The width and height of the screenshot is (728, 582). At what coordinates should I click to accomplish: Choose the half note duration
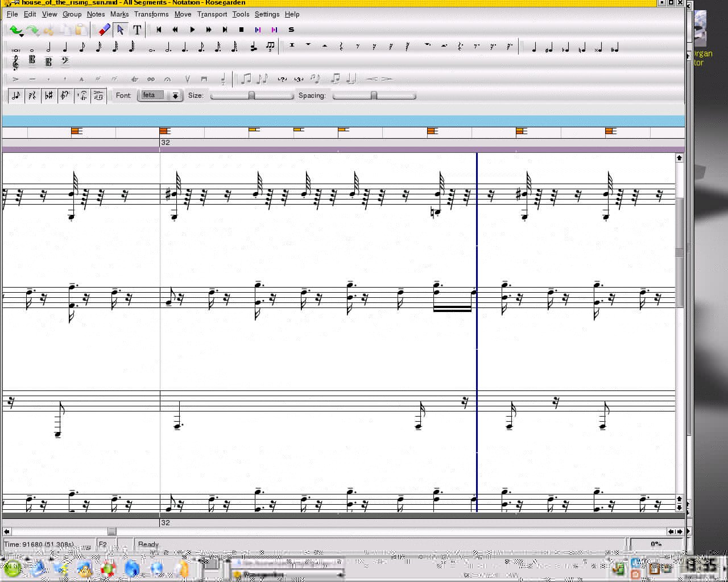[x=48, y=47]
